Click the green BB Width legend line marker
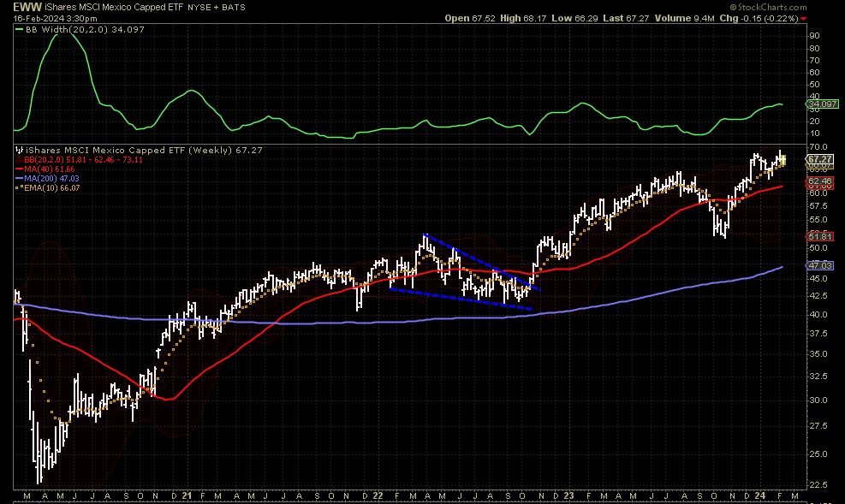 (20, 30)
